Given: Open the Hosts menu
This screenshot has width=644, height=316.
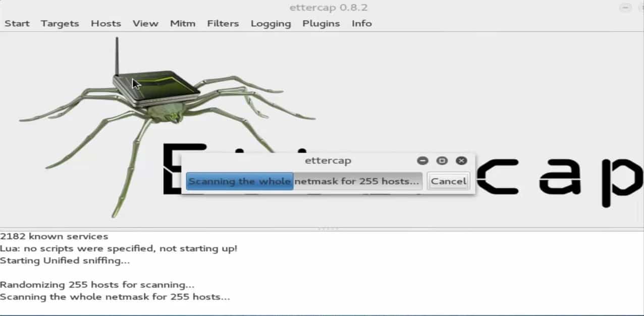Looking at the screenshot, I should 106,23.
